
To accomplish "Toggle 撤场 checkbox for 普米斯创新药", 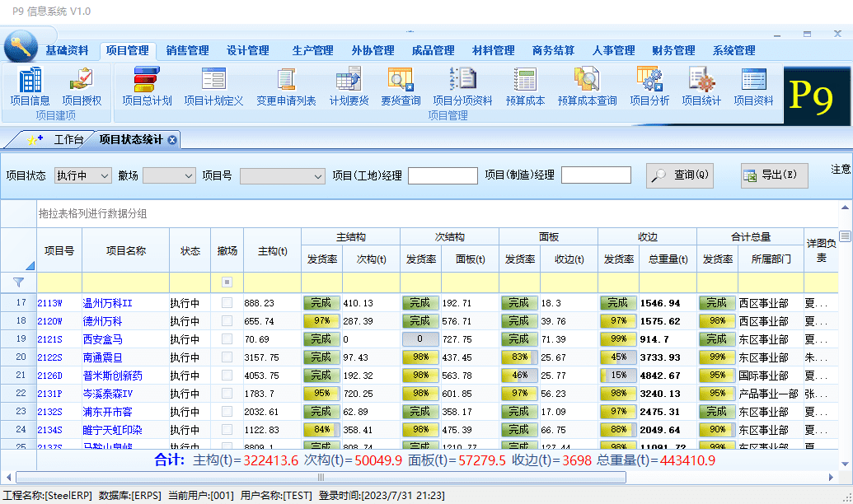I will [x=227, y=376].
